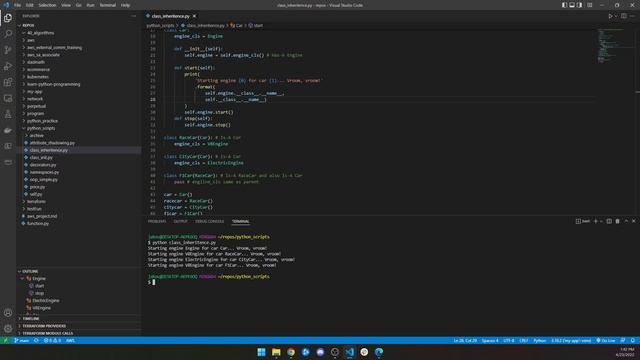Switch to the PROBLEMS panel tab
Screen dimensions: 640x360
(x=157, y=221)
